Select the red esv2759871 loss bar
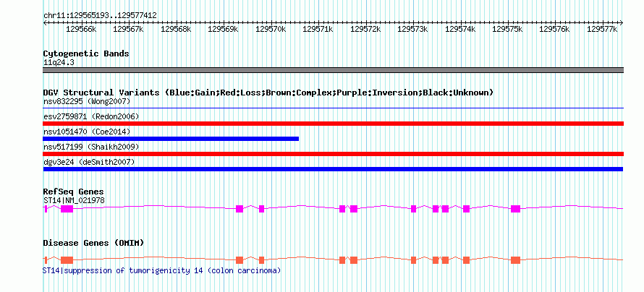644x292 pixels. [x=333, y=124]
